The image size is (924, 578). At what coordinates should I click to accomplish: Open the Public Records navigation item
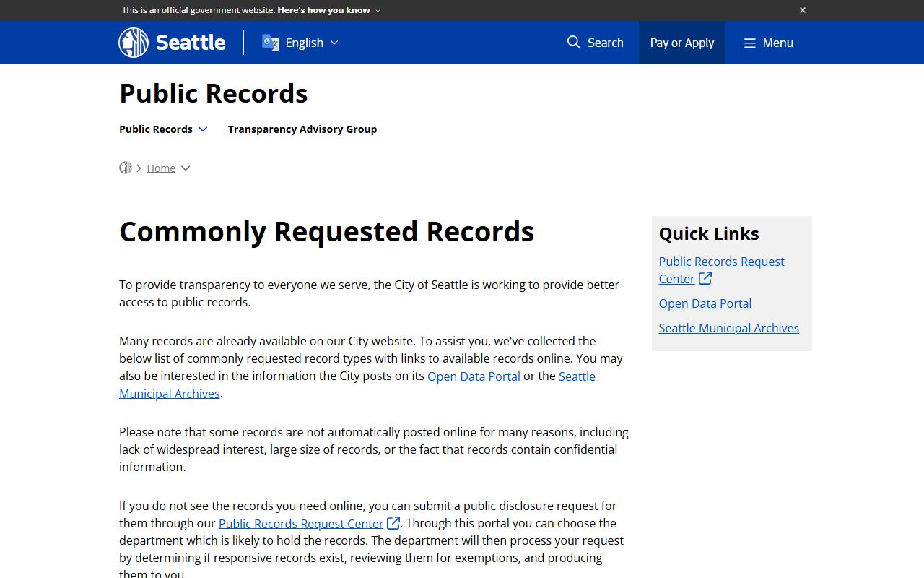click(x=156, y=129)
